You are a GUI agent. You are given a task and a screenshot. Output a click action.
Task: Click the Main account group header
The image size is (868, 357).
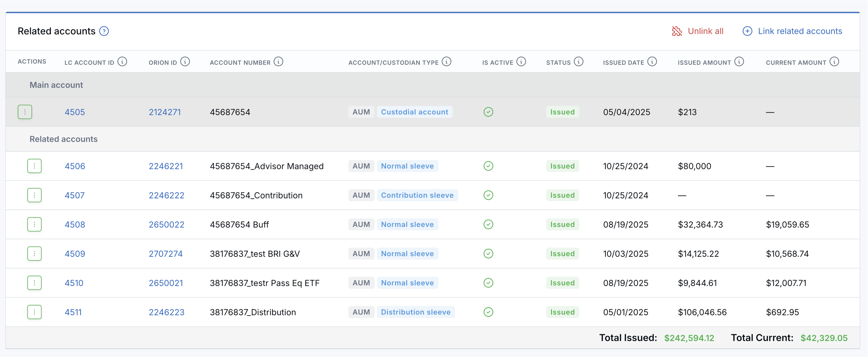[433, 85]
